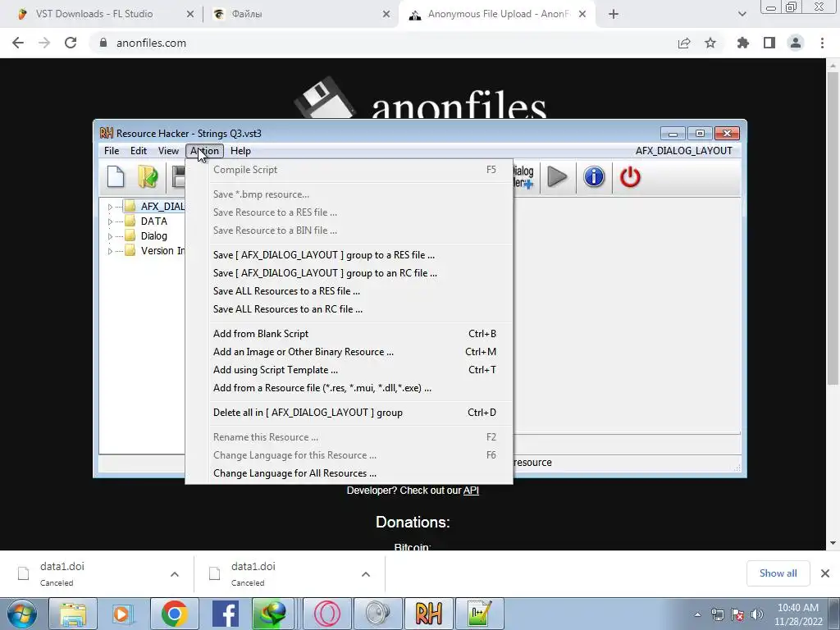Expand the Dialog tree node
Image resolution: width=840 pixels, height=630 pixels.
[111, 236]
